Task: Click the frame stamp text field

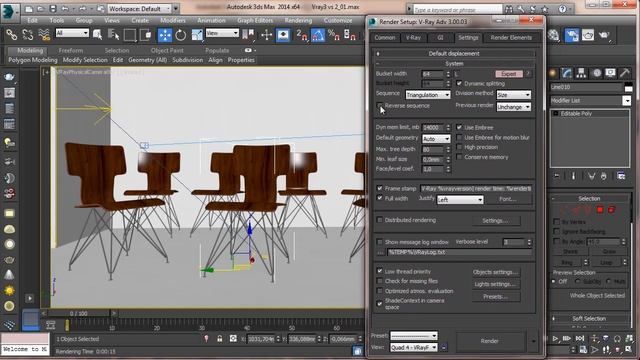Action: 476,189
